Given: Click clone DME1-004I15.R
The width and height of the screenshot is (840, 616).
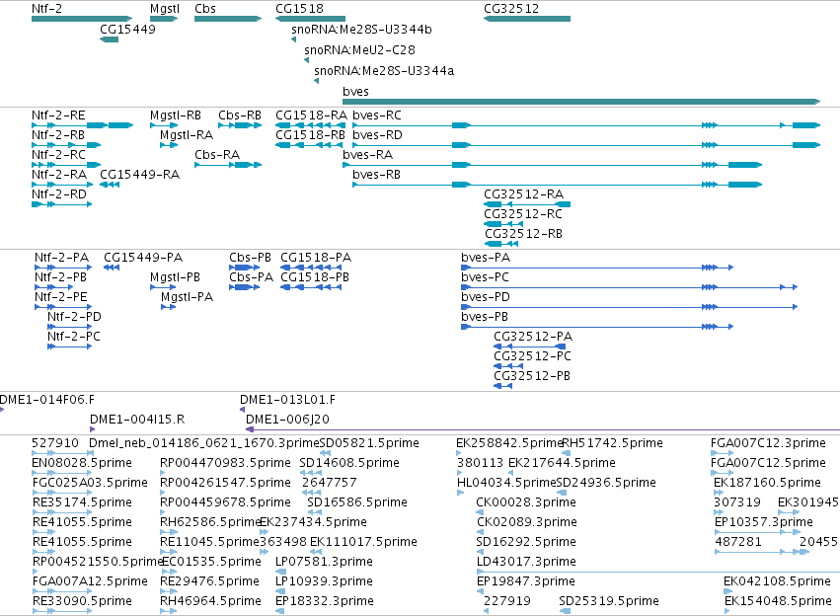Looking at the screenshot, I should click(137, 420).
